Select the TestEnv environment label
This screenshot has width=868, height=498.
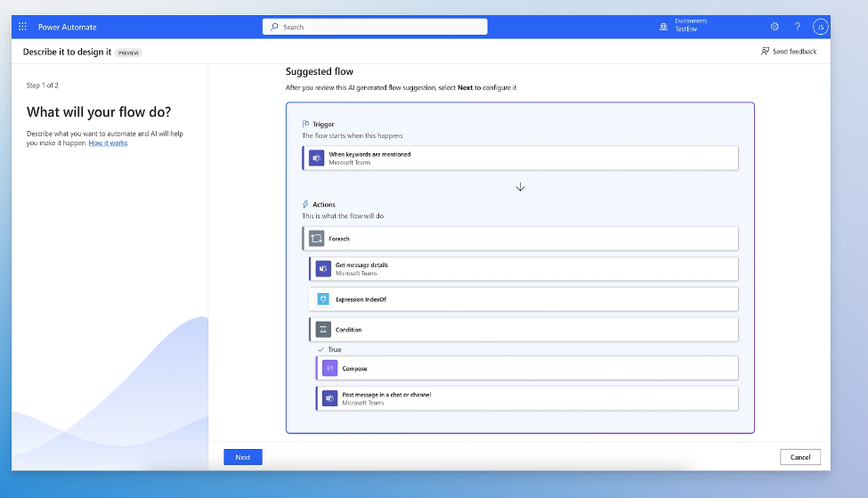pyautogui.click(x=685, y=29)
